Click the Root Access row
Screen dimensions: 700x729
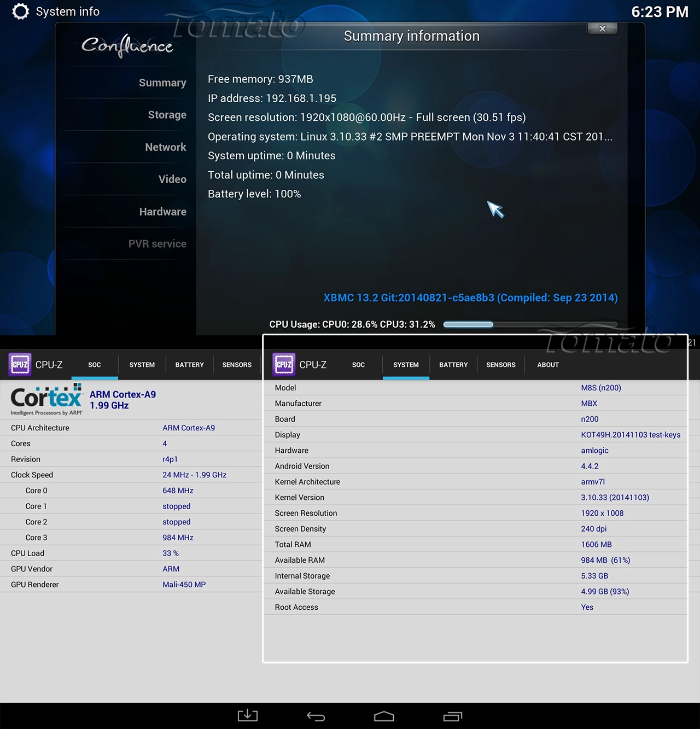(475, 607)
